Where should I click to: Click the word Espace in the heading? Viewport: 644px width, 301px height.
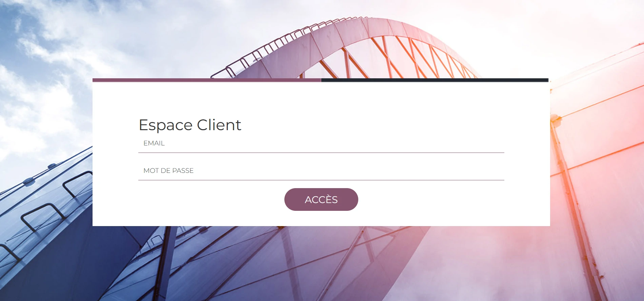coord(166,125)
